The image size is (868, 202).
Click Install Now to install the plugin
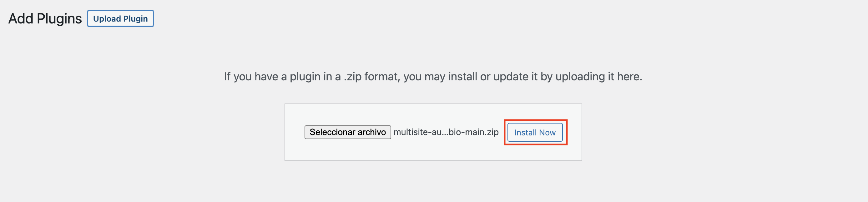click(x=535, y=132)
